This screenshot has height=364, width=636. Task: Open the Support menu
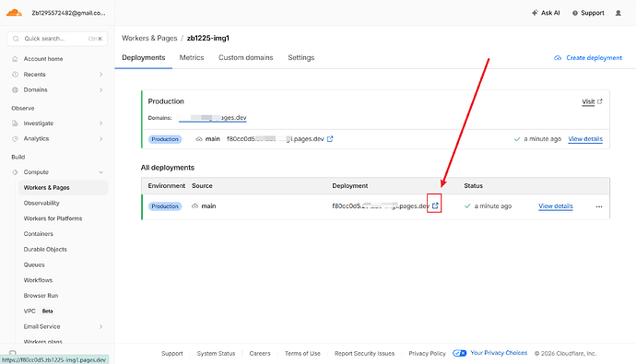tap(588, 13)
